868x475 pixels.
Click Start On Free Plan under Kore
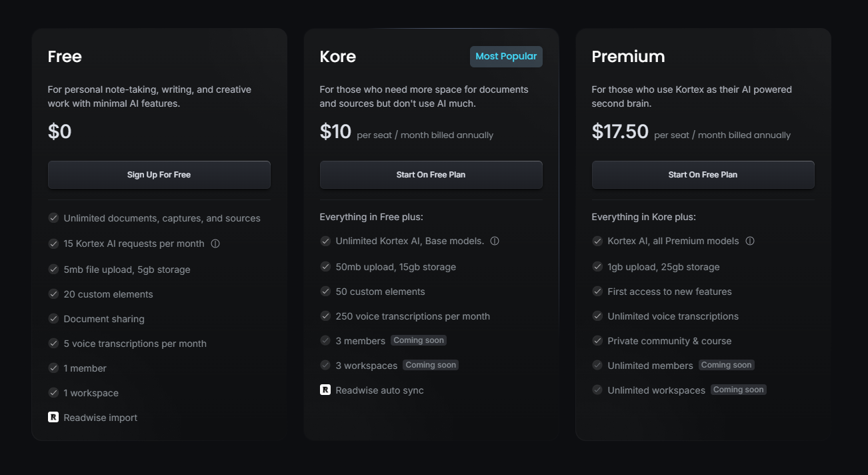tap(431, 174)
